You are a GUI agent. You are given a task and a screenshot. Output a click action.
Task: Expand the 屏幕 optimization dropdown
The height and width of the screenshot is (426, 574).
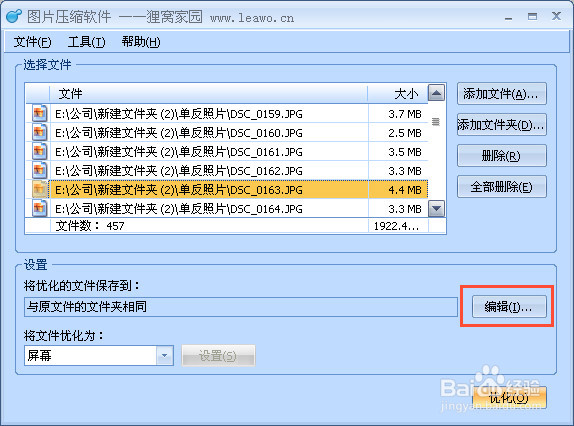[164, 355]
